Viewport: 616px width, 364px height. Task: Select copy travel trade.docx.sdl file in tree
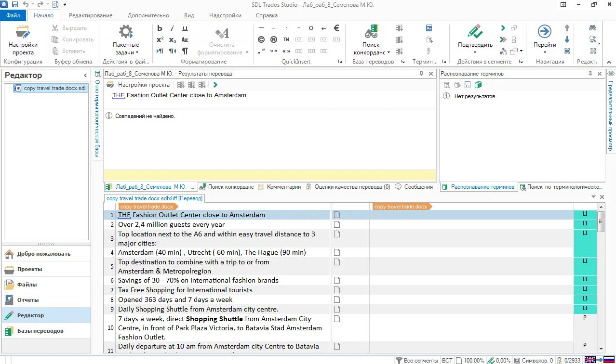pos(51,88)
